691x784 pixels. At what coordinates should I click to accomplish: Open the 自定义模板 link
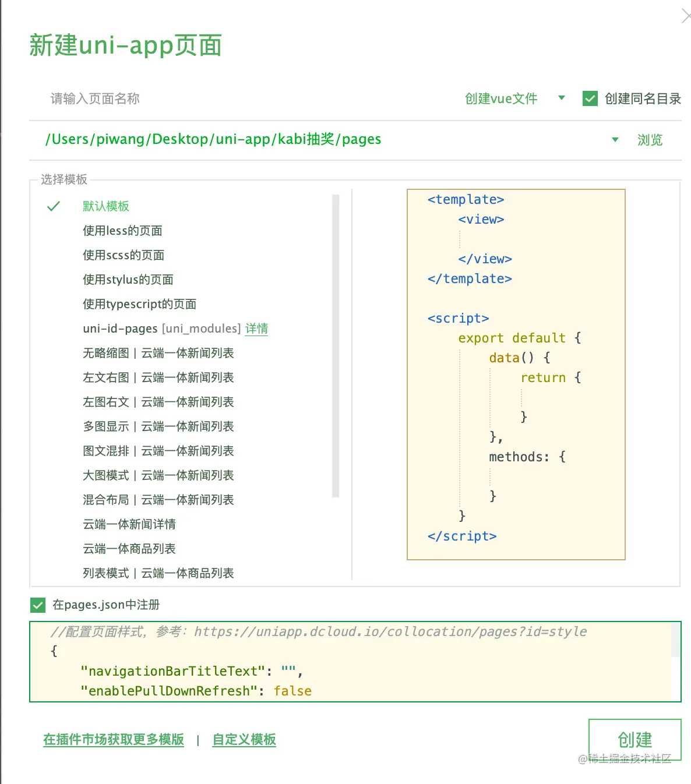pos(244,740)
